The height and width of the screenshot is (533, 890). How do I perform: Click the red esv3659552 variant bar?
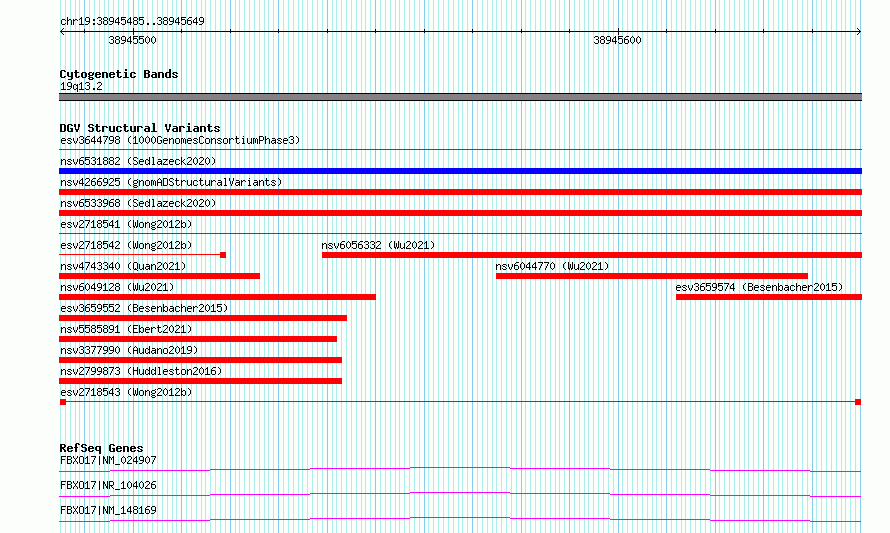pos(203,318)
